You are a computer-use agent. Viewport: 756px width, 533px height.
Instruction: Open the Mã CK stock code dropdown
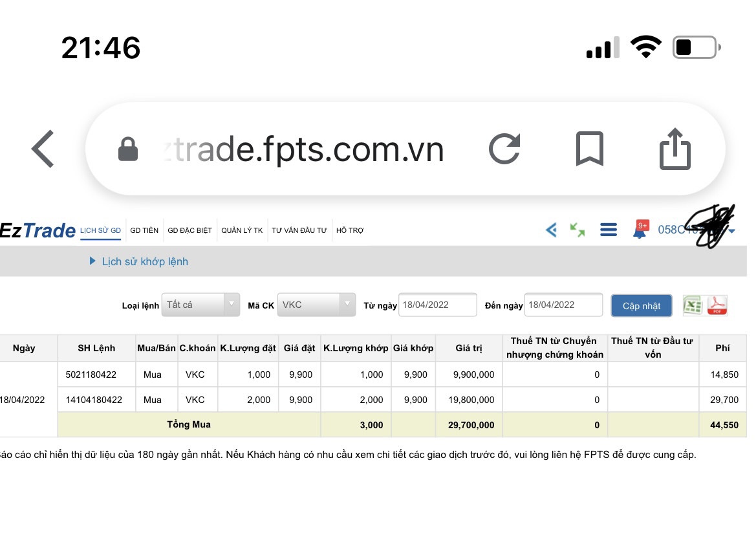(x=316, y=305)
